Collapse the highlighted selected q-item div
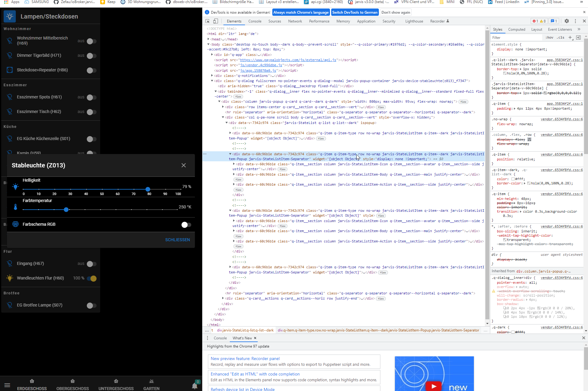 pyautogui.click(x=230, y=154)
